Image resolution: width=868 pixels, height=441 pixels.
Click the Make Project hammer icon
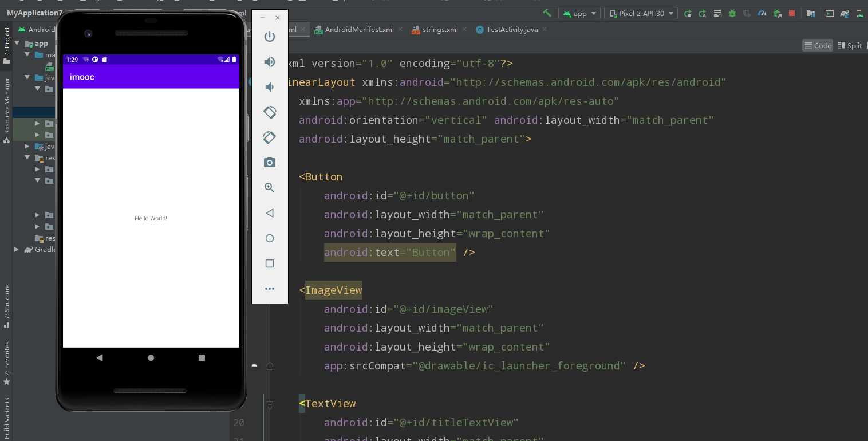pyautogui.click(x=547, y=13)
